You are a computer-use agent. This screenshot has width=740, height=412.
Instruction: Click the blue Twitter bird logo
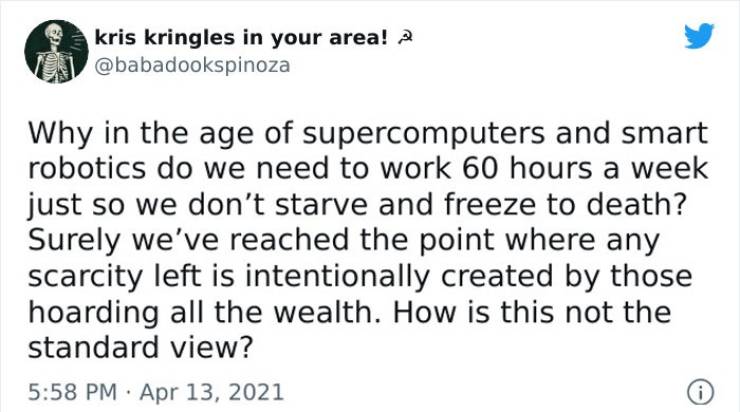(699, 36)
